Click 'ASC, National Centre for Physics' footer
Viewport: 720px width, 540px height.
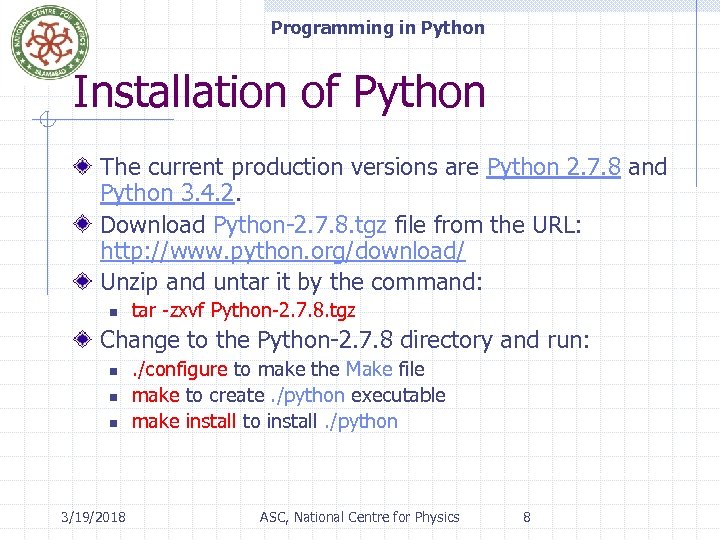(360, 517)
